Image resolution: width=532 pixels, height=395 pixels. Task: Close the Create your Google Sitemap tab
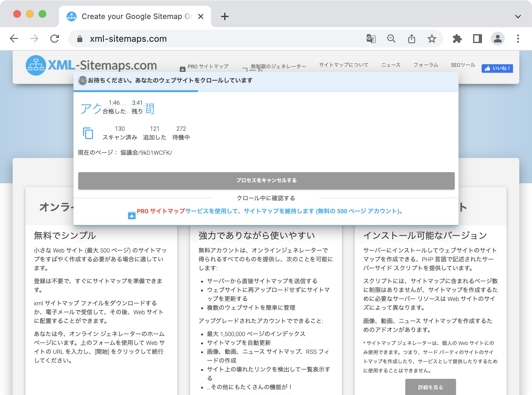[x=201, y=16]
